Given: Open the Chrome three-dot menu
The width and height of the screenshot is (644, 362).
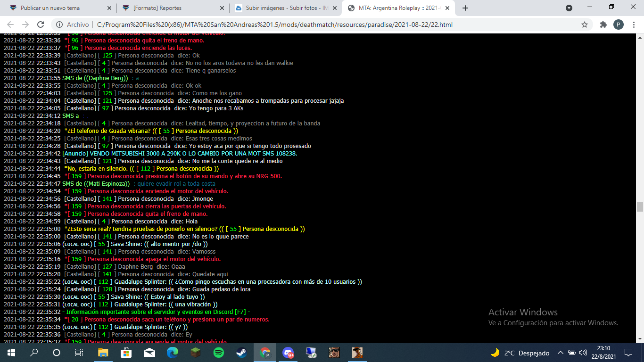Looking at the screenshot, I should click(x=634, y=25).
